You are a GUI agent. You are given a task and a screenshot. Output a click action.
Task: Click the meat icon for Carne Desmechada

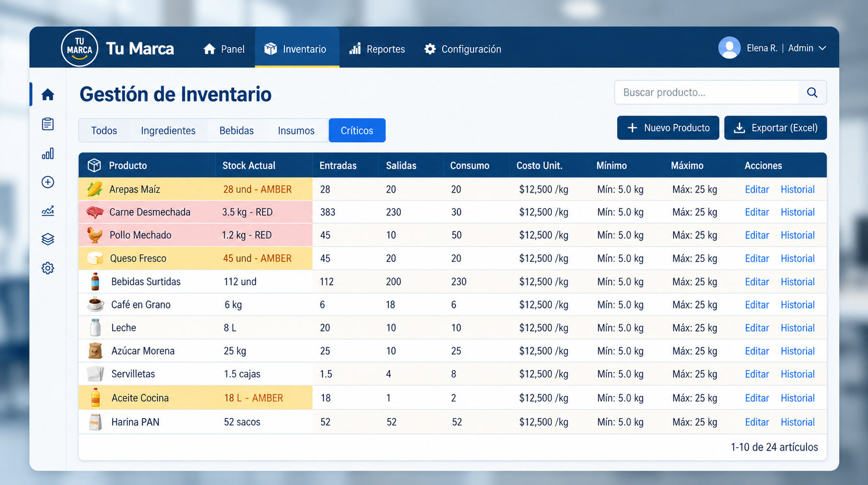[x=95, y=212]
